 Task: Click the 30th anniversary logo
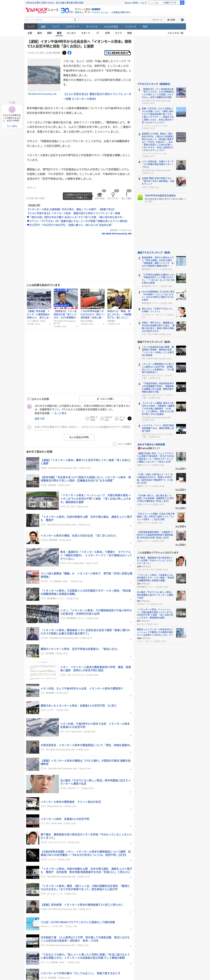pyautogui.click(x=67, y=11)
